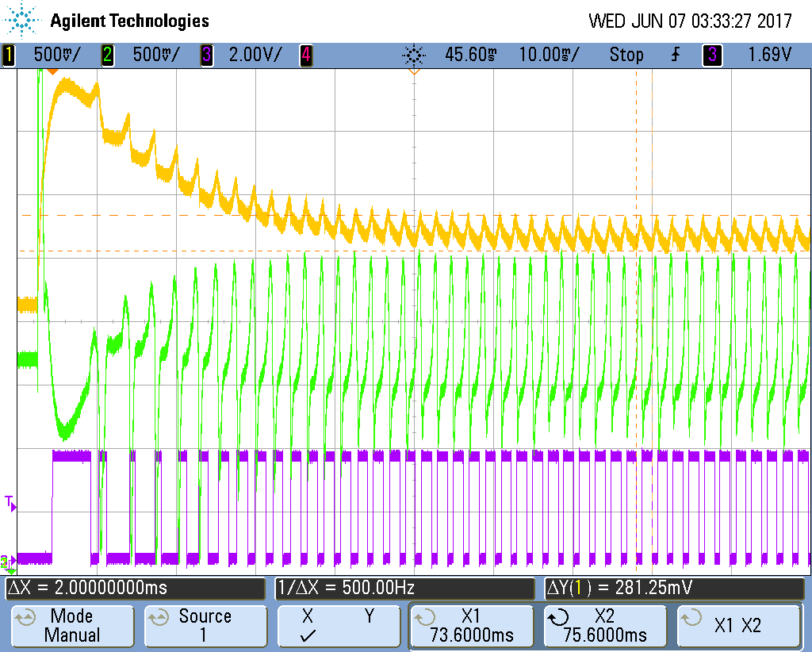Click the rising edge trigger slope icon
Image resolution: width=812 pixels, height=652 pixels.
pyautogui.click(x=676, y=56)
